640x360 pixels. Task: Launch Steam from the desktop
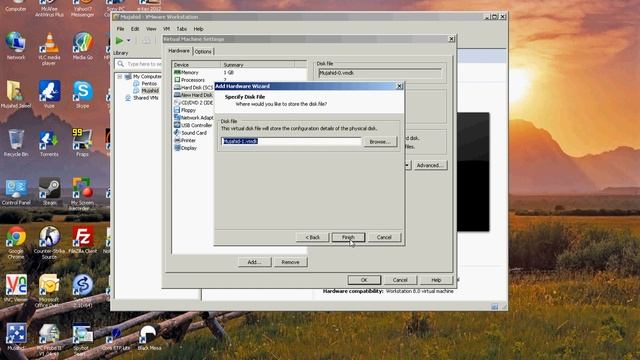49,191
